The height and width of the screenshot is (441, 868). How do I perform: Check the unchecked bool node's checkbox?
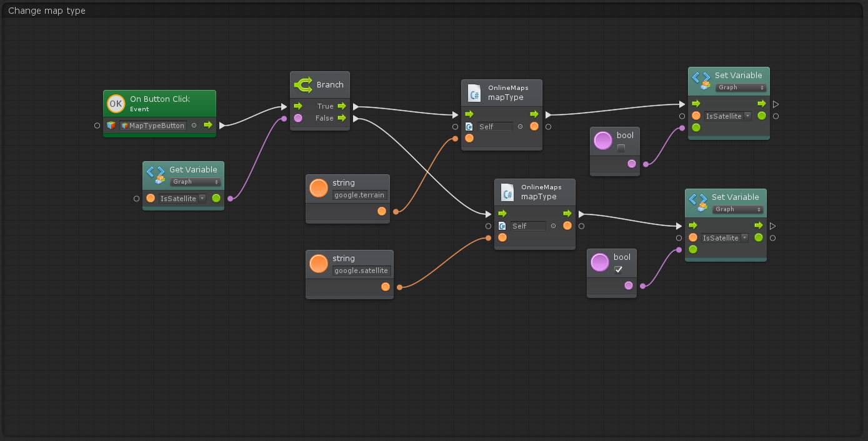click(621, 148)
